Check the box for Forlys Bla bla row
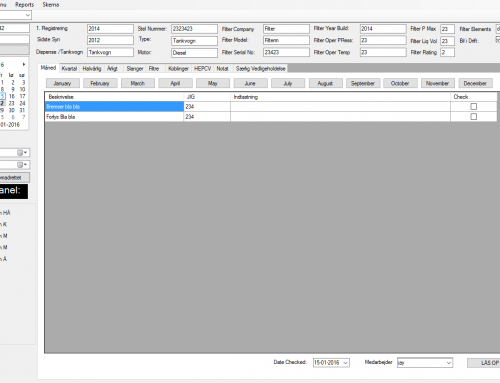This screenshot has width=500, height=383. pyautogui.click(x=473, y=117)
